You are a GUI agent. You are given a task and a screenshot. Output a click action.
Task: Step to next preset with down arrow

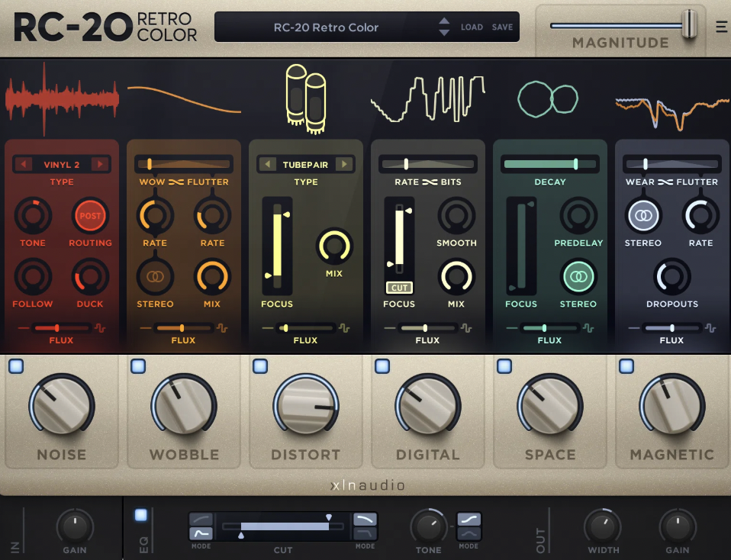(444, 33)
